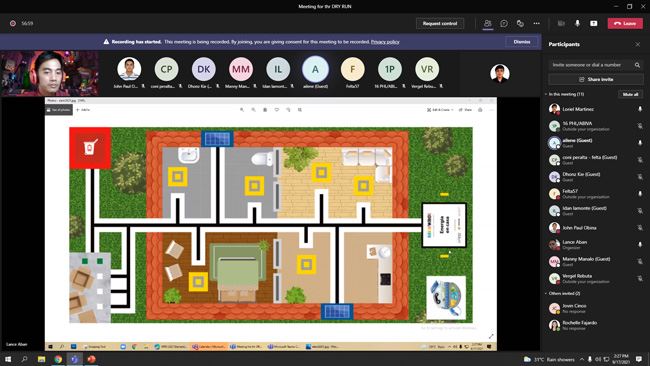Open the reactions icon in meeting toolbar
Screen dimensions: 650x366
[x=520, y=24]
